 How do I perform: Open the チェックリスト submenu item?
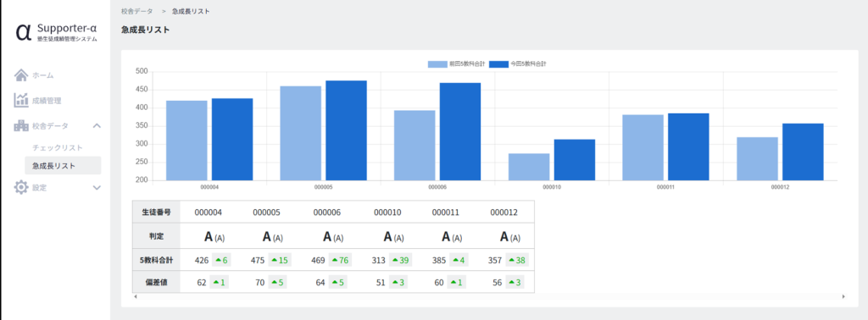click(x=58, y=148)
